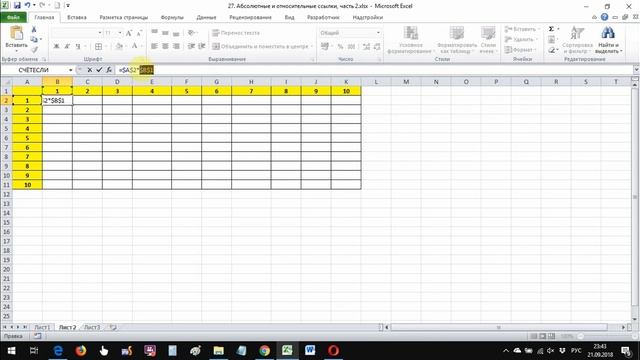This screenshot has height=360, width=640.
Task: Open the font size dropdown
Action: 120,33
